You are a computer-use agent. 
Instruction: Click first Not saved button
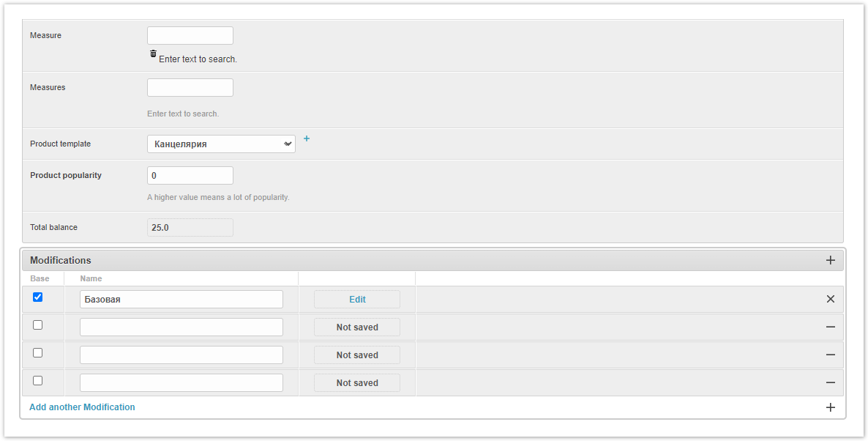[357, 327]
